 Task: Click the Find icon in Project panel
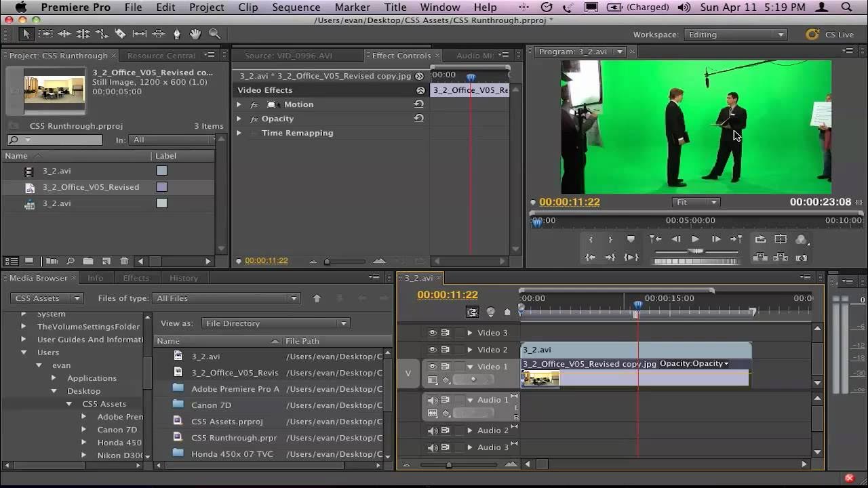coord(70,261)
